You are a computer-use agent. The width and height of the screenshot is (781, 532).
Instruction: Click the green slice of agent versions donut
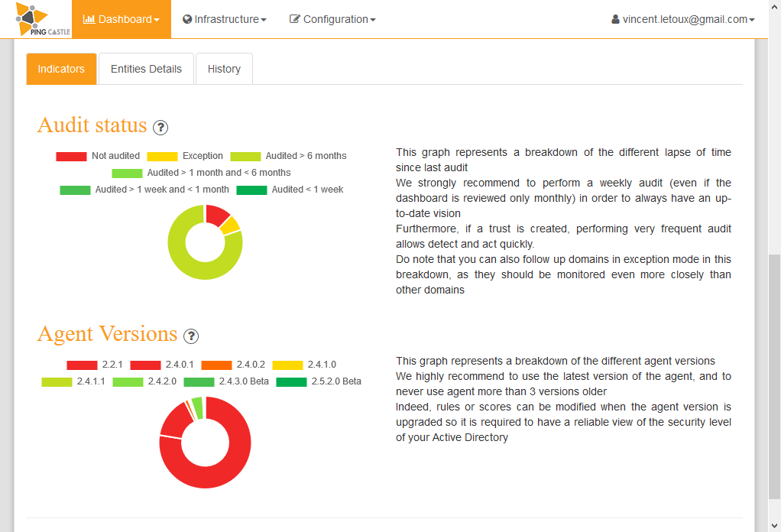coord(198,407)
